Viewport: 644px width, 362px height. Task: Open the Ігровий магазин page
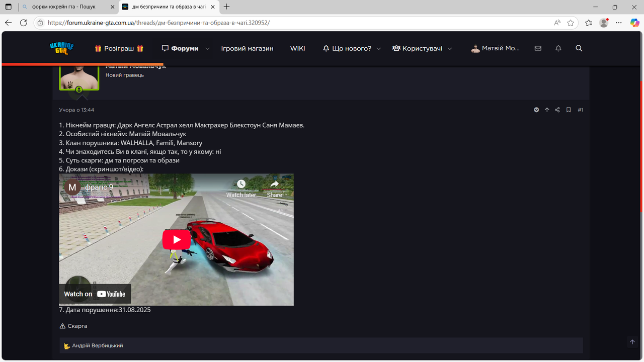(247, 48)
